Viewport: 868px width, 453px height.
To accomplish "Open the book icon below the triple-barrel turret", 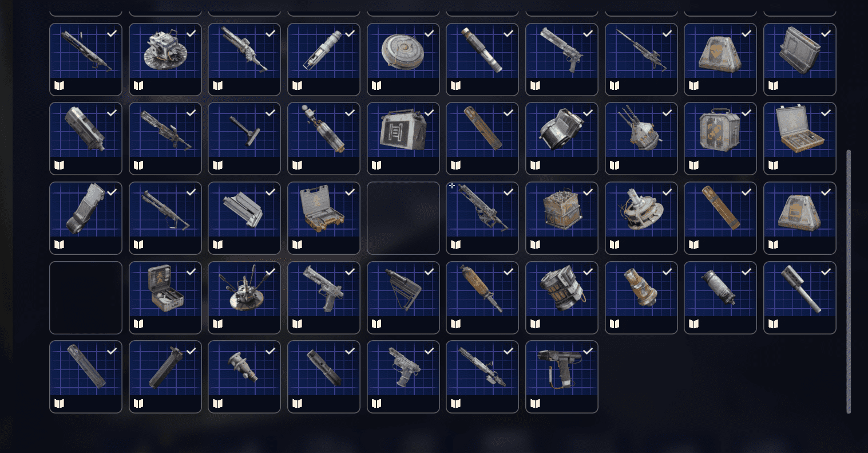I will [615, 165].
